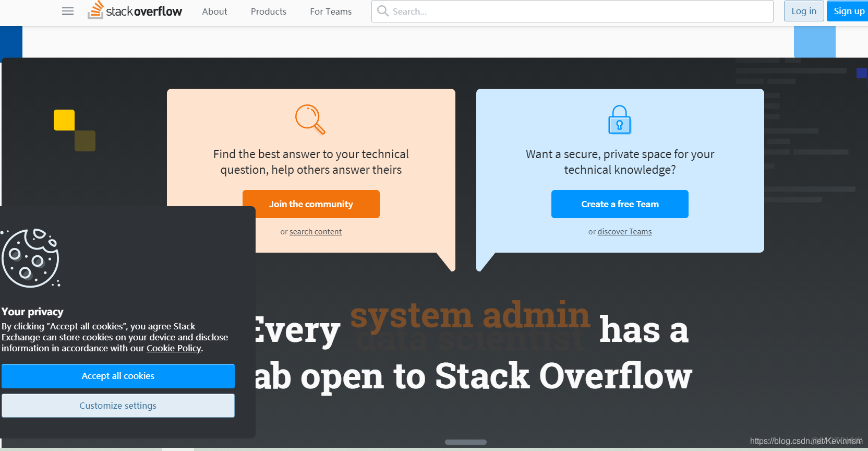Click Customize settings button
868x451 pixels.
click(x=118, y=406)
